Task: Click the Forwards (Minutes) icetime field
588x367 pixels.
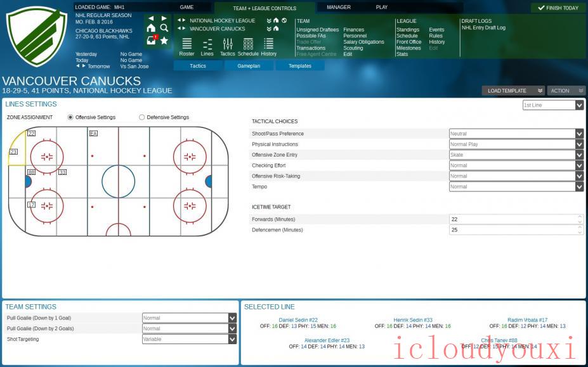Action: [x=516, y=219]
